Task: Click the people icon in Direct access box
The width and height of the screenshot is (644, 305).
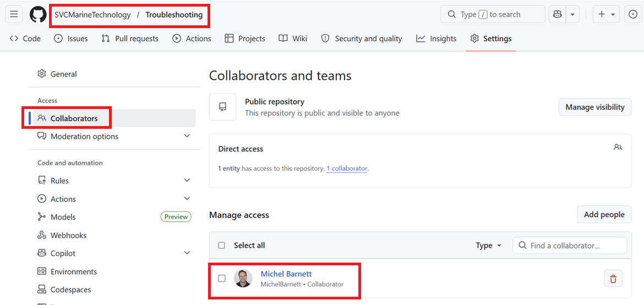Action: point(618,147)
